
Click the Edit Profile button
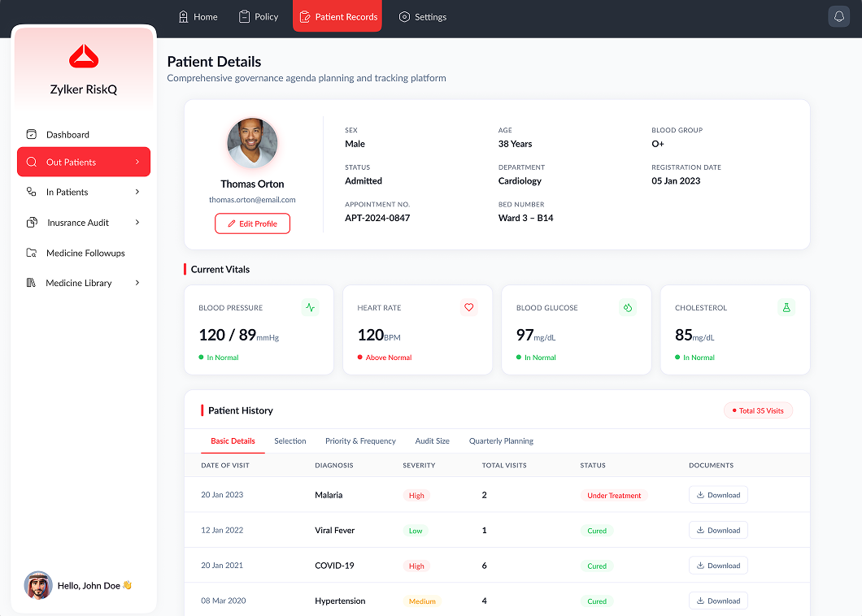point(252,223)
